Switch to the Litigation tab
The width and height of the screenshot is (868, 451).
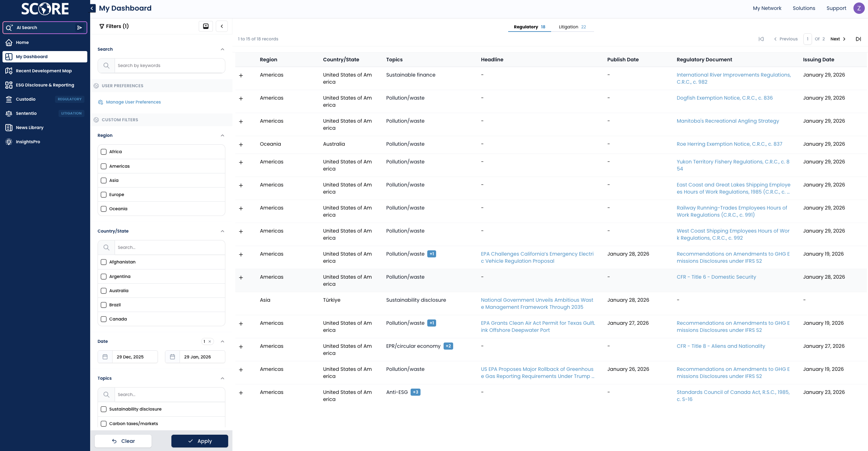pyautogui.click(x=572, y=27)
